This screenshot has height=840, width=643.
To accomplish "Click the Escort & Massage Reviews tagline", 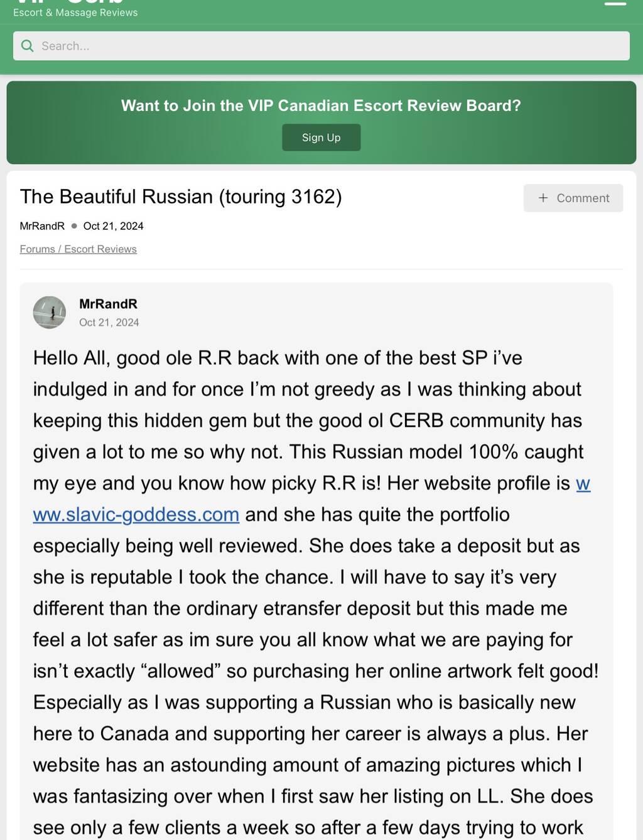I will coord(75,13).
